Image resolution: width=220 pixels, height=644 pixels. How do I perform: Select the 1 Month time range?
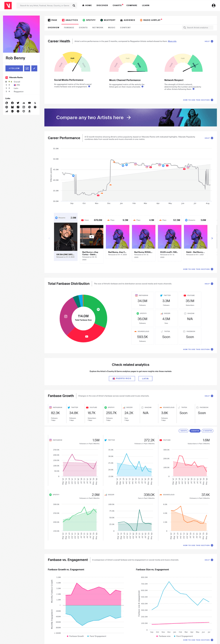pyautogui.click(x=183, y=431)
